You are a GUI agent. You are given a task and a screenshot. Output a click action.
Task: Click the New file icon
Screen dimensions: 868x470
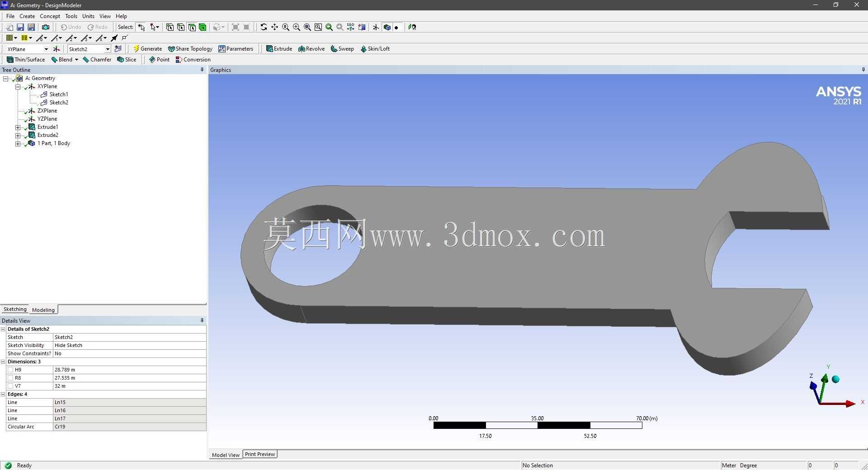(9, 27)
